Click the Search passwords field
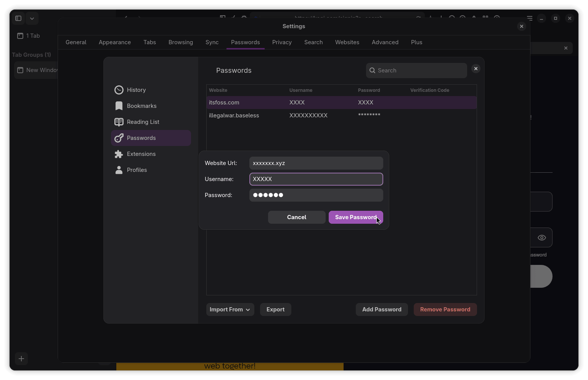Viewport: 588px width, 380px height. click(419, 71)
